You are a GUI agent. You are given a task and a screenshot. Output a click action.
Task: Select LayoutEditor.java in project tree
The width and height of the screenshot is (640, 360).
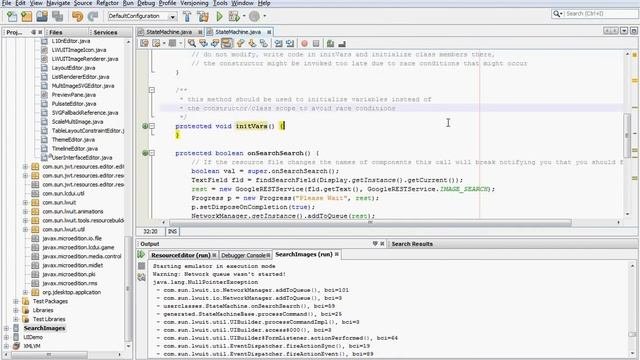[x=73, y=68]
